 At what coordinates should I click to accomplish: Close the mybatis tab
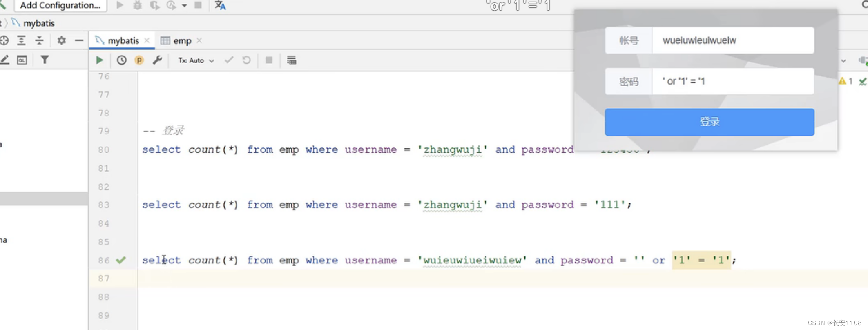pos(147,40)
